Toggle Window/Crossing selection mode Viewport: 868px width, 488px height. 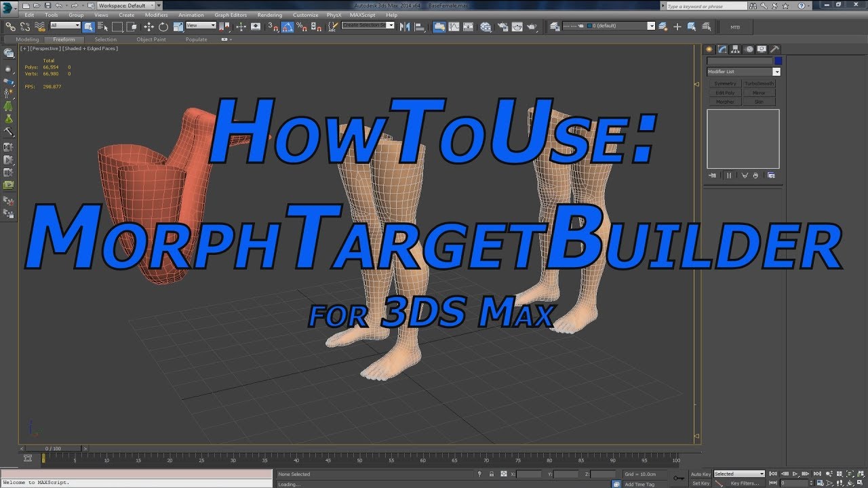click(132, 26)
